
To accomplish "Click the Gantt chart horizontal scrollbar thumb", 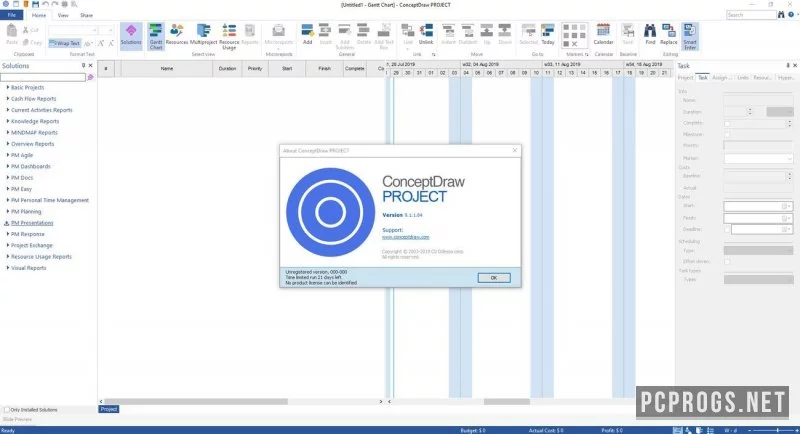I will 507,401.
